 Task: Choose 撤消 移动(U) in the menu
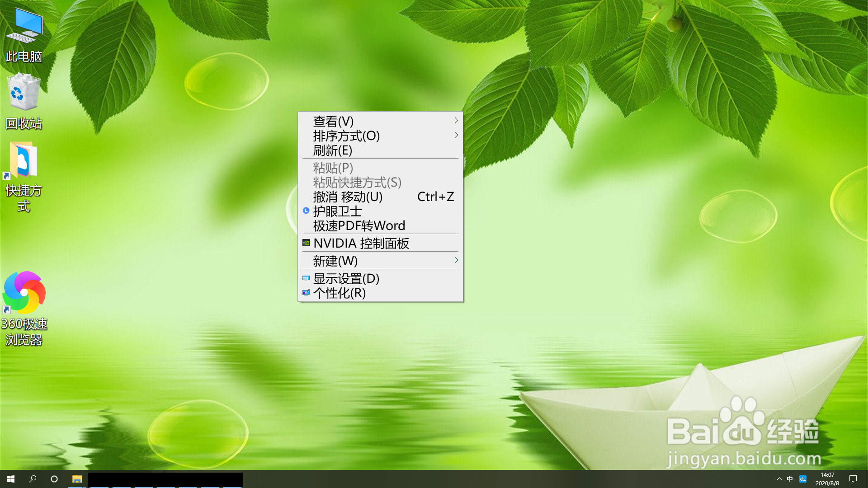tap(380, 197)
